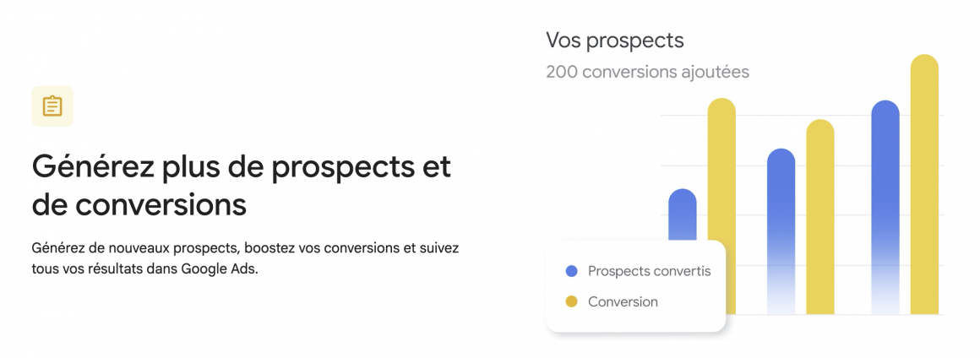Select the "Prospects convertis" legend label
Image resolution: width=980 pixels, height=358 pixels.
[649, 271]
